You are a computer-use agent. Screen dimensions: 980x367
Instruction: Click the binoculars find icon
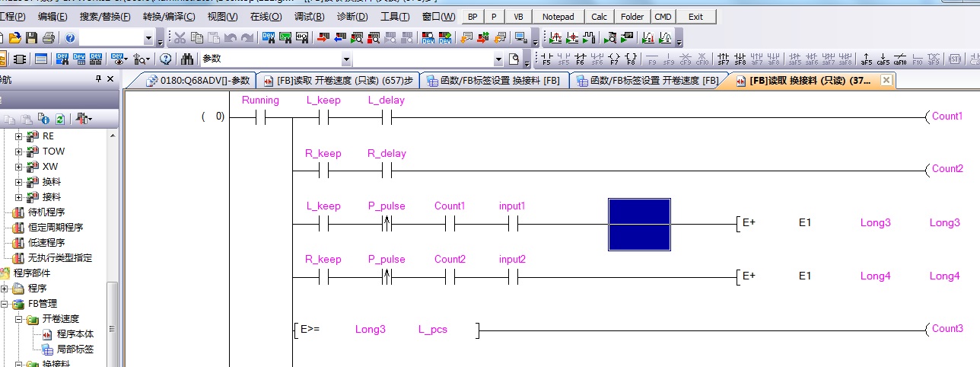click(186, 59)
